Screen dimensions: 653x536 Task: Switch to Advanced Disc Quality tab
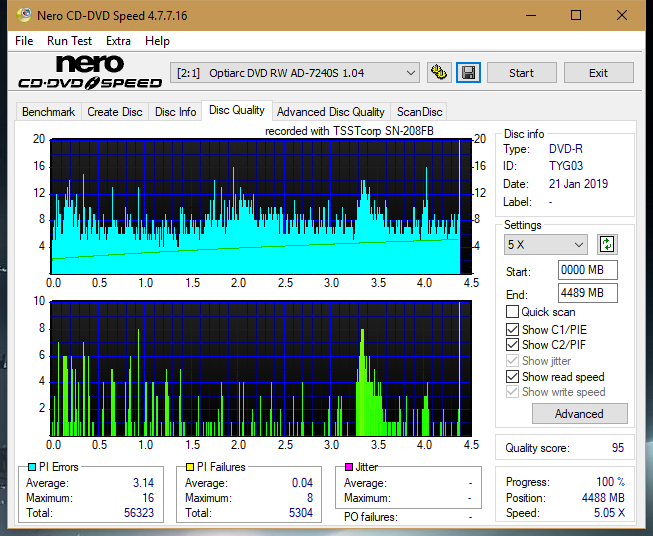[x=331, y=112]
